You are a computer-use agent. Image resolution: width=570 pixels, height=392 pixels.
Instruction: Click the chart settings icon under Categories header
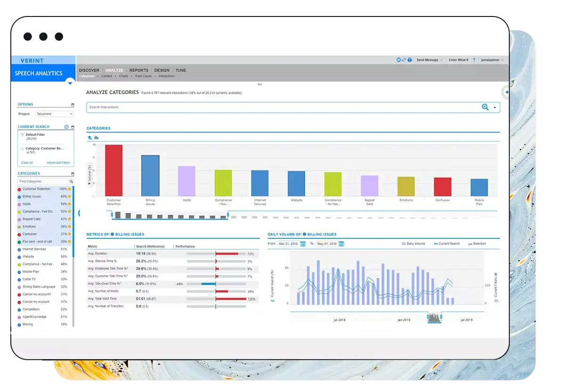[96, 138]
